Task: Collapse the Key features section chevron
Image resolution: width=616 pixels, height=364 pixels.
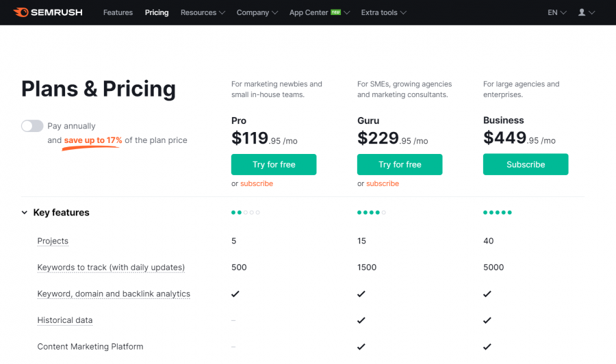Action: pos(25,212)
